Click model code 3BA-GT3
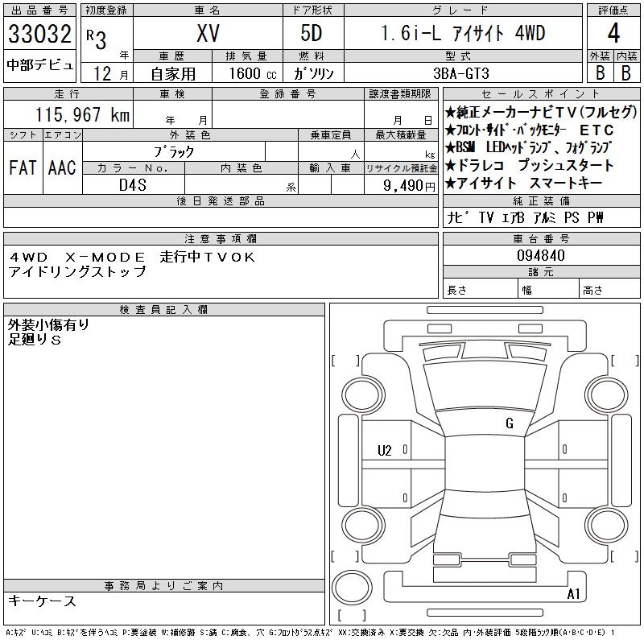This screenshot has width=644, height=644. point(461,73)
